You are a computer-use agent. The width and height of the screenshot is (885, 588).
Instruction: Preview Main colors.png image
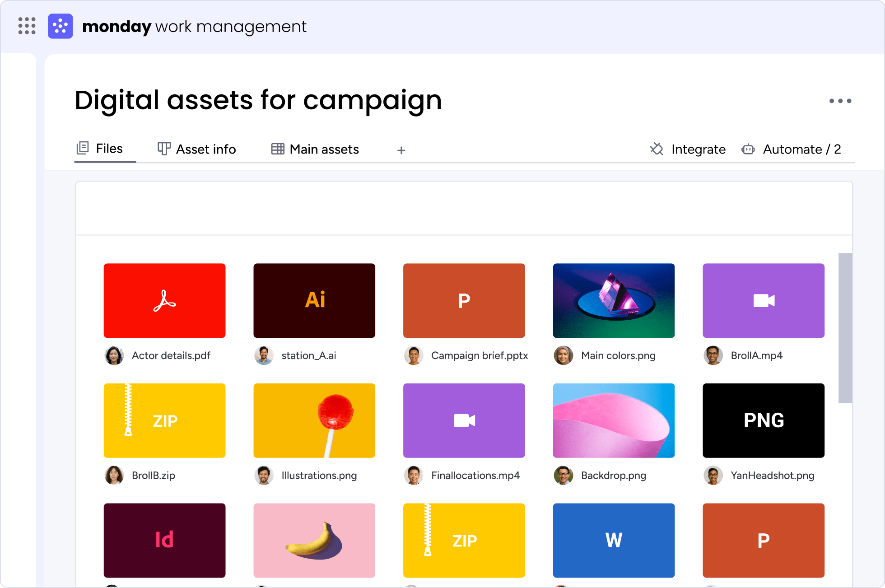point(614,300)
